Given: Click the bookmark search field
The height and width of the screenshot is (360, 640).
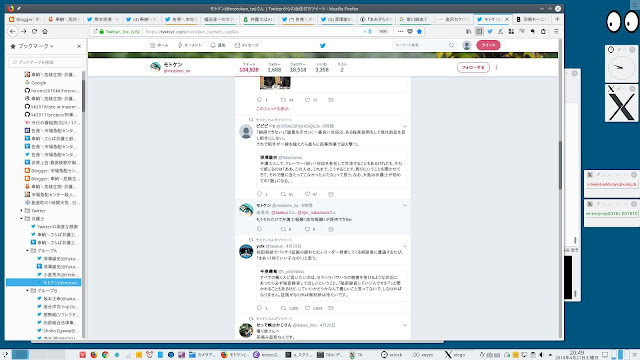Looking at the screenshot, I should pyautogui.click(x=46, y=62).
